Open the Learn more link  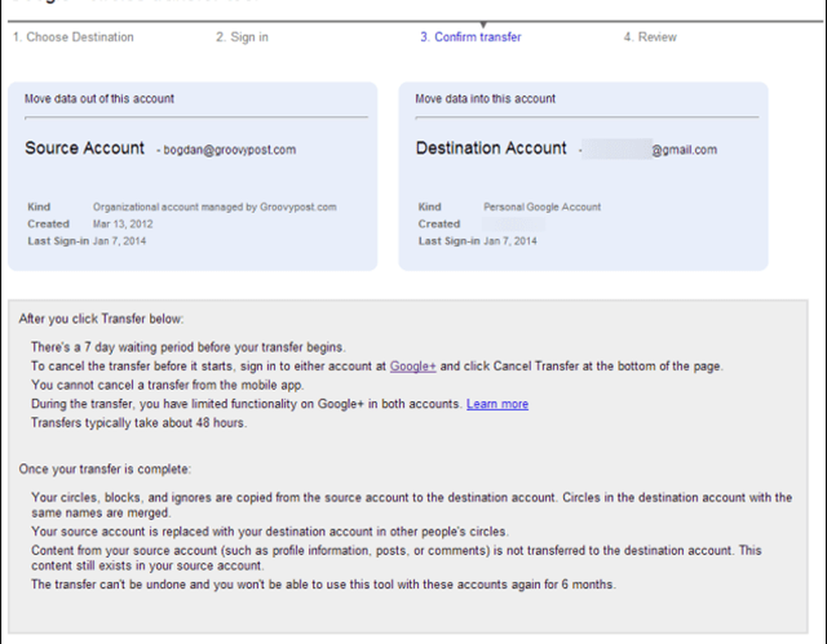[x=497, y=404]
